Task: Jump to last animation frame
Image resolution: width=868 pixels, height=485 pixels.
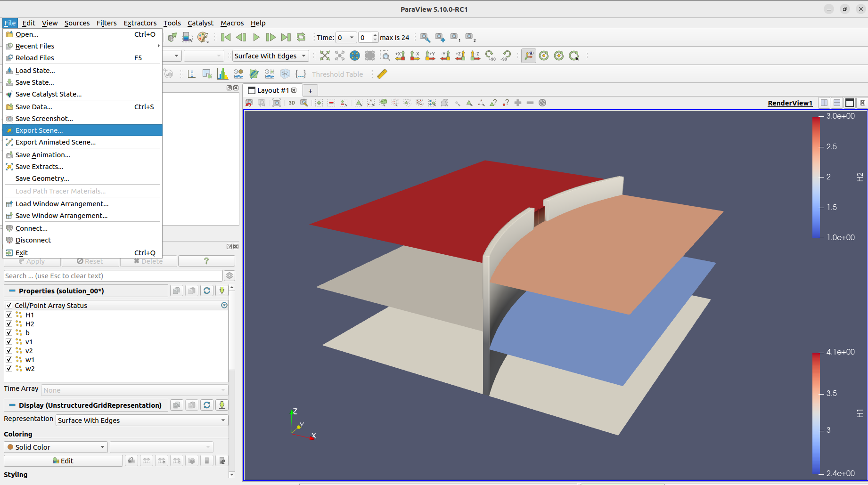Action: (x=286, y=37)
